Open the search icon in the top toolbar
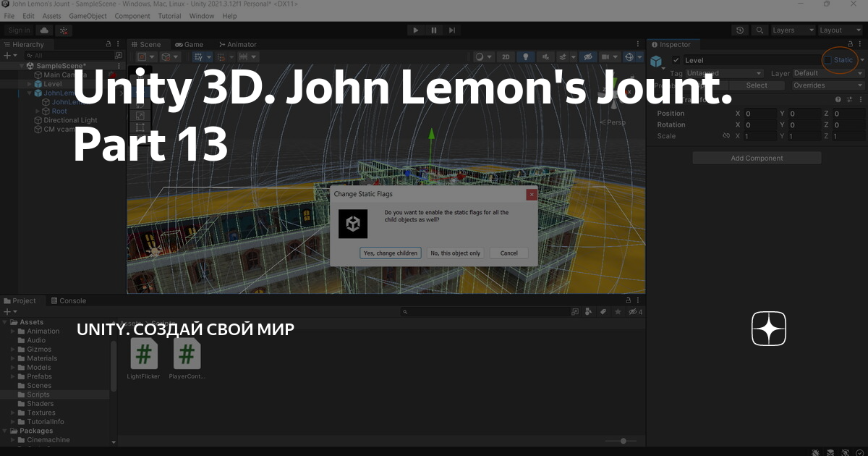868x456 pixels. [759, 30]
